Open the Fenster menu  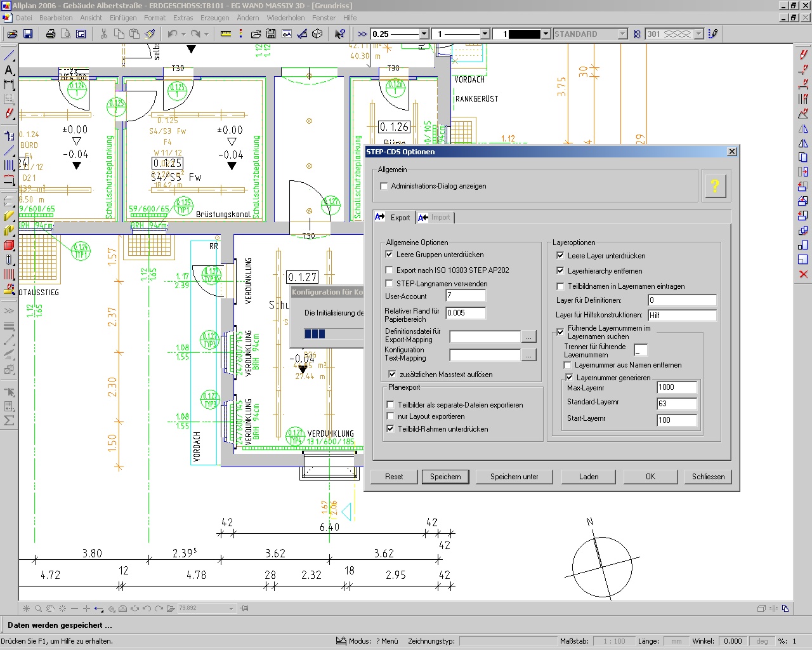(x=324, y=18)
